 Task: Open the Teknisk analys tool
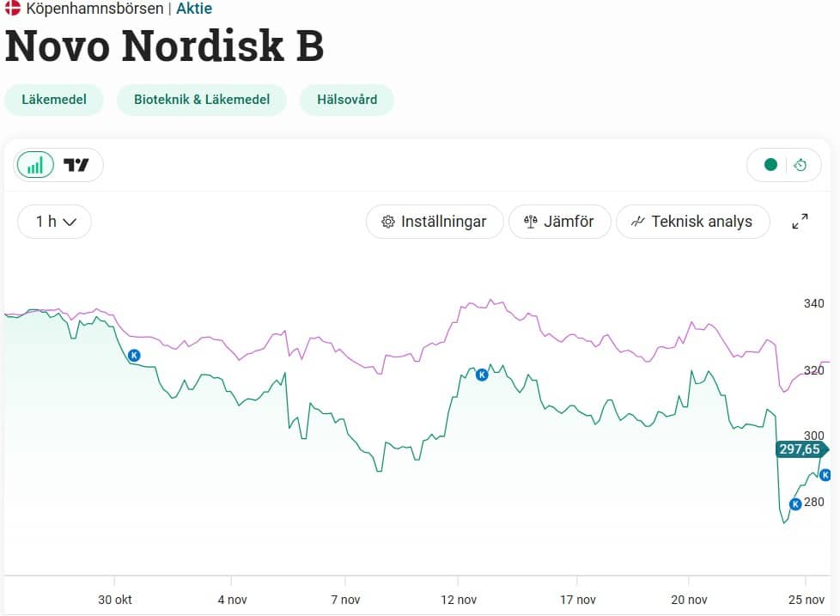tap(691, 222)
